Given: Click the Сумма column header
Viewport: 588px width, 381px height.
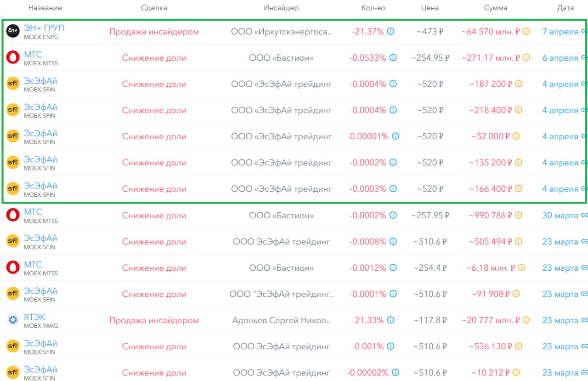Looking at the screenshot, I should [x=496, y=8].
